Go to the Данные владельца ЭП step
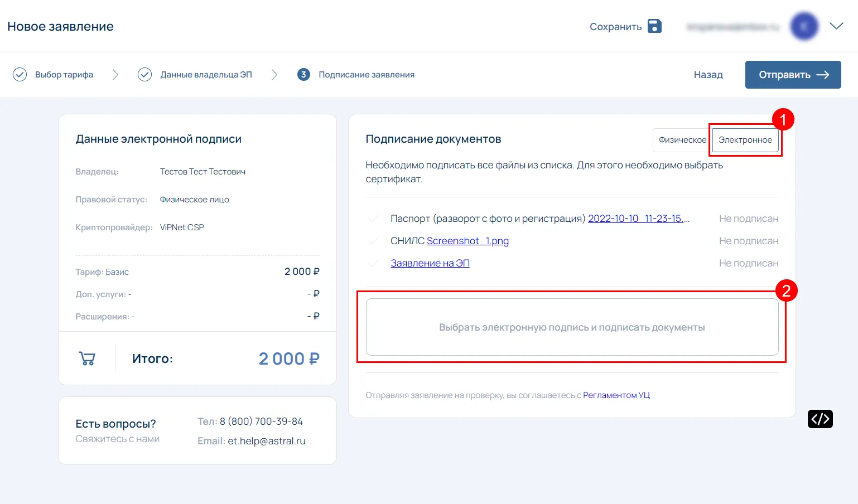This screenshot has width=858, height=504. [206, 75]
